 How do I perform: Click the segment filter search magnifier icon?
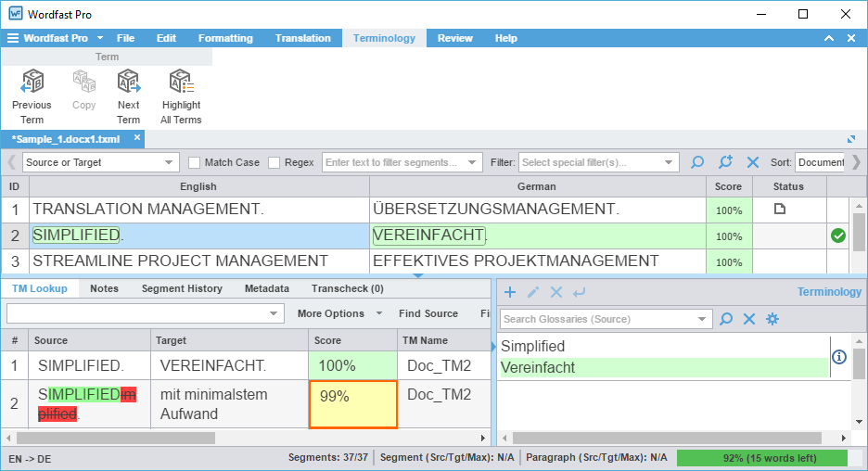[x=698, y=162]
